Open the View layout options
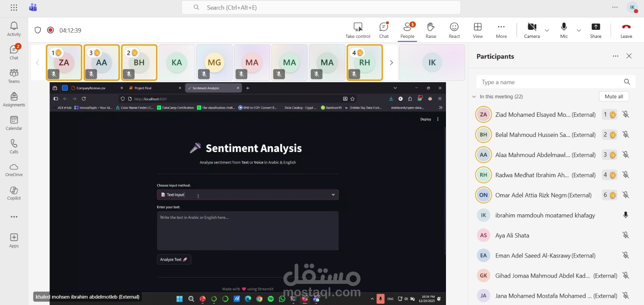The height and width of the screenshot is (305, 644). [478, 30]
